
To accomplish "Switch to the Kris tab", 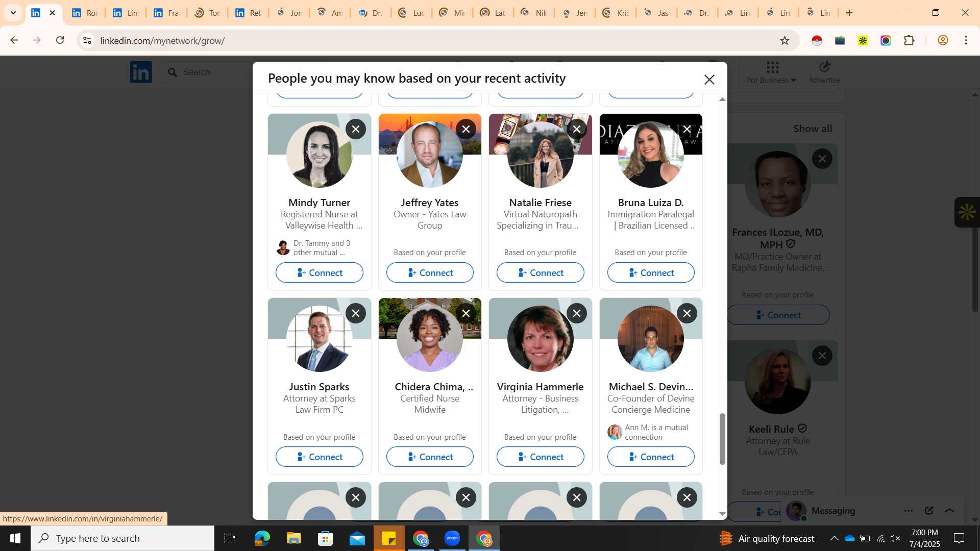I will coord(616,13).
